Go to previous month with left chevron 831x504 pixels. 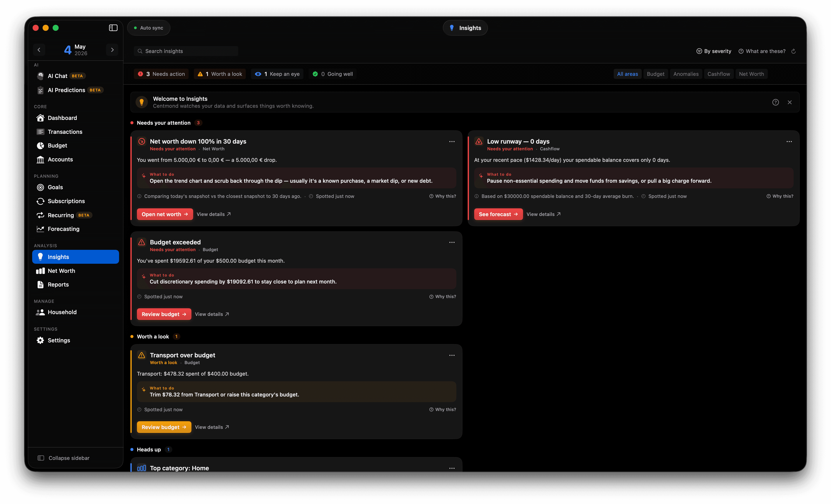(x=39, y=50)
